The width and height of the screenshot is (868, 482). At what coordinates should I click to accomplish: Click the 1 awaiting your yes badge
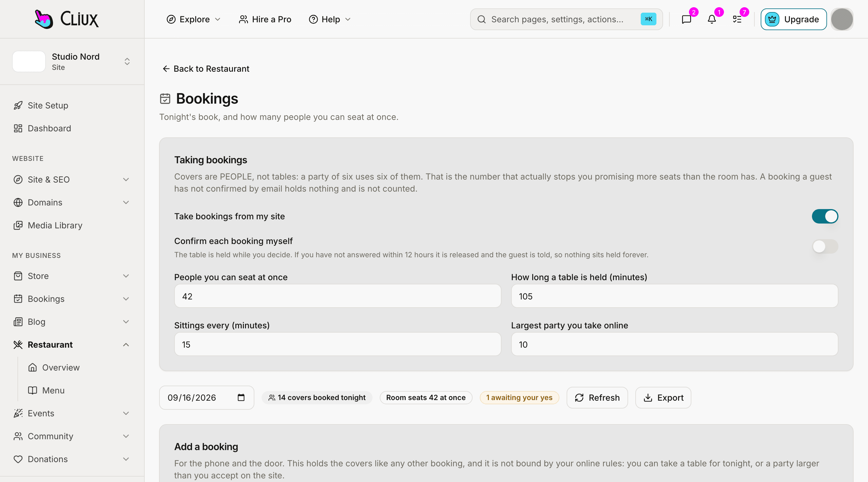tap(519, 398)
